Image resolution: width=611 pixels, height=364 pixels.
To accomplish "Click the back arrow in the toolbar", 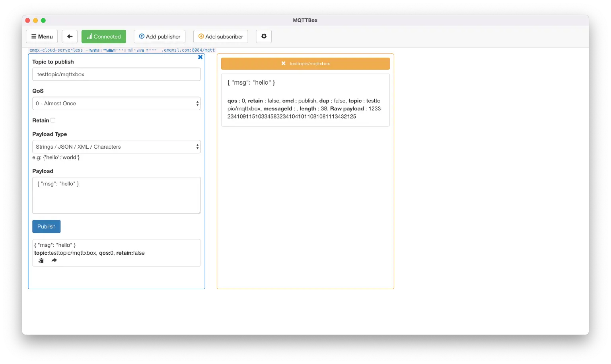I will coord(70,36).
